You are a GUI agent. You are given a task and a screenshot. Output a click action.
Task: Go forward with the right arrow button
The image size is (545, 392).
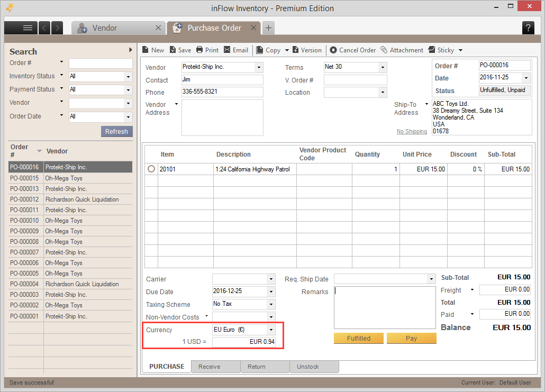point(57,28)
